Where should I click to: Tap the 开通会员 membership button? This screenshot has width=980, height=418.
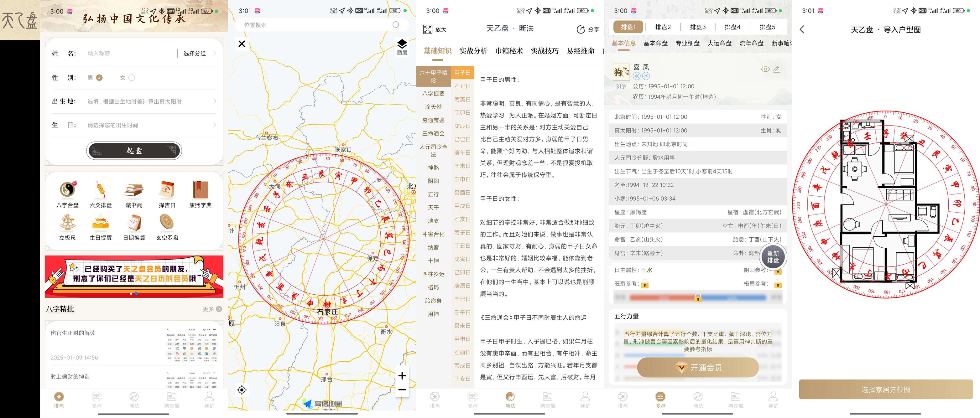[x=698, y=367]
